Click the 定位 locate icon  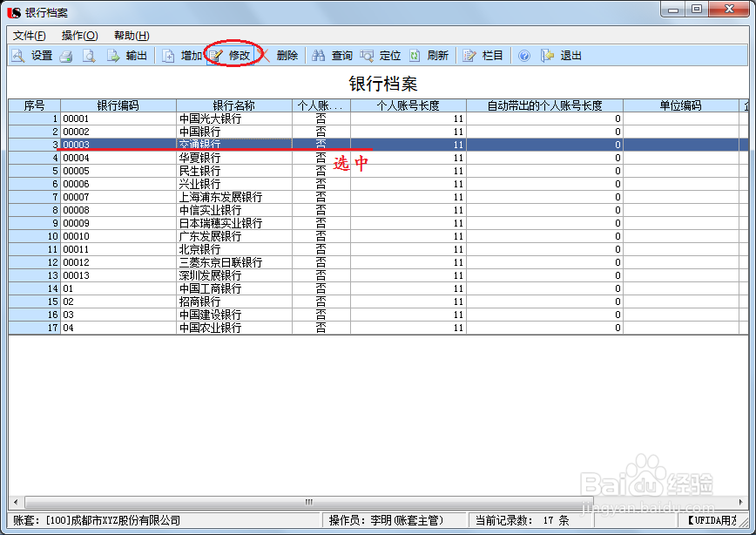(367, 56)
